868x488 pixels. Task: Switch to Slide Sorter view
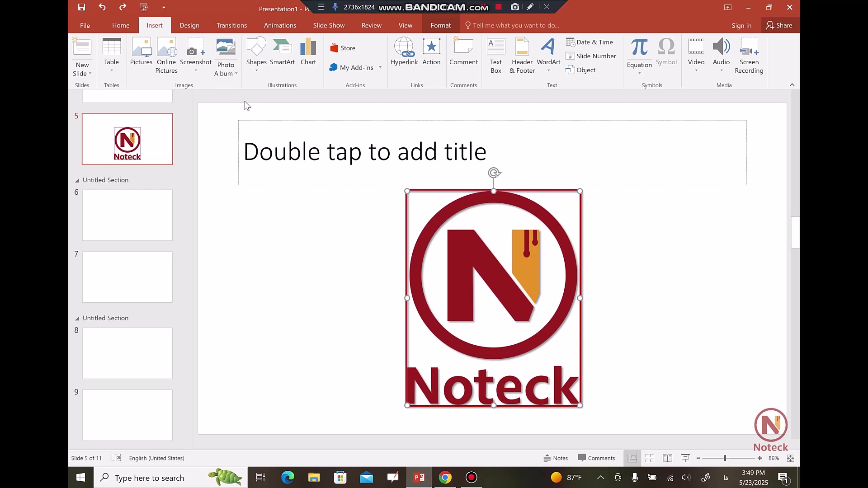point(650,458)
